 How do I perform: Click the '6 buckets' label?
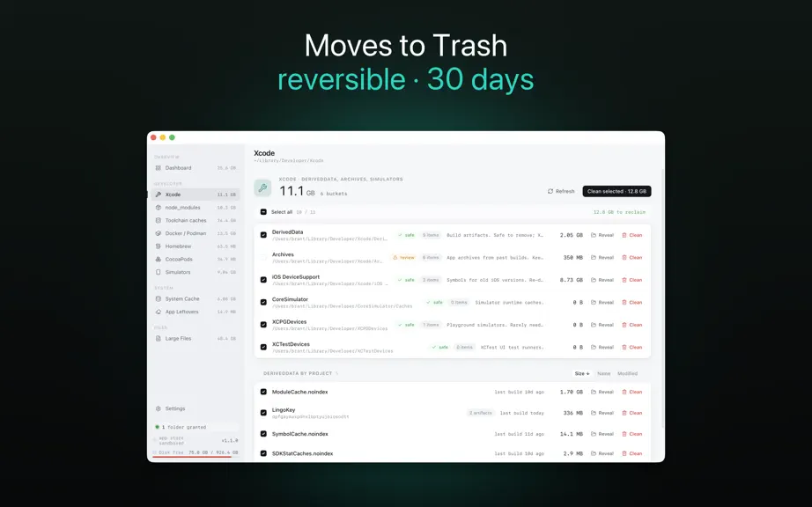334,194
